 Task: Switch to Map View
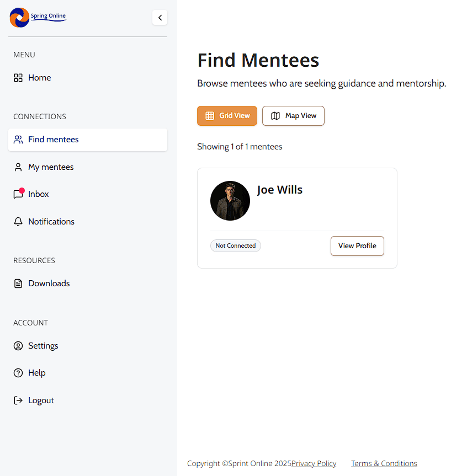tap(293, 116)
